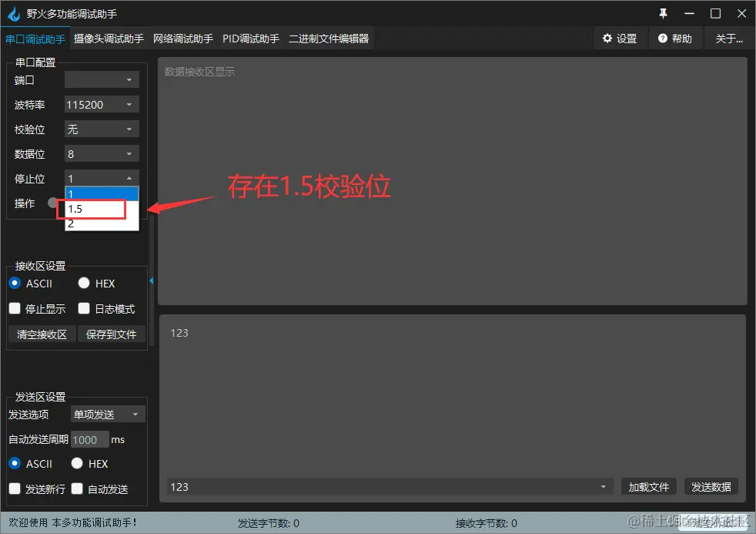Open the 校验位 parity dropdown

coord(101,129)
